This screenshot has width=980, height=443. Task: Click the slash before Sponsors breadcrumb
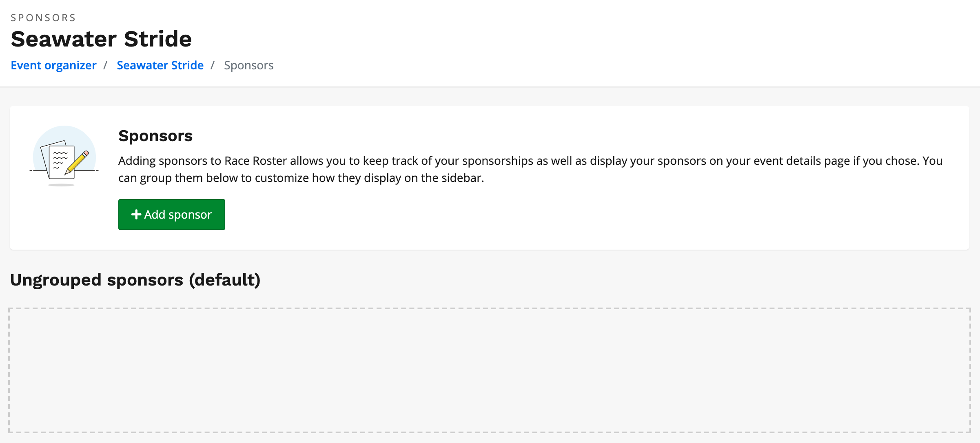pos(213,65)
